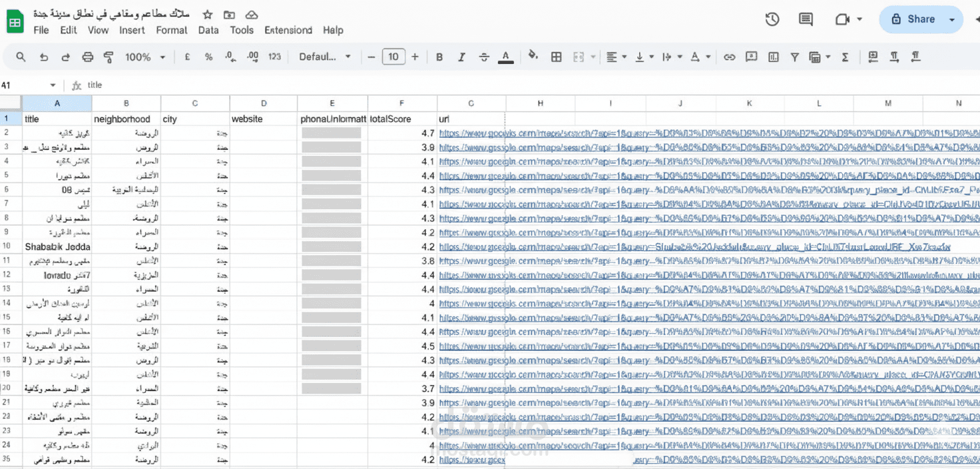
Task: Insert a comment from the toolbar
Action: [752, 57]
